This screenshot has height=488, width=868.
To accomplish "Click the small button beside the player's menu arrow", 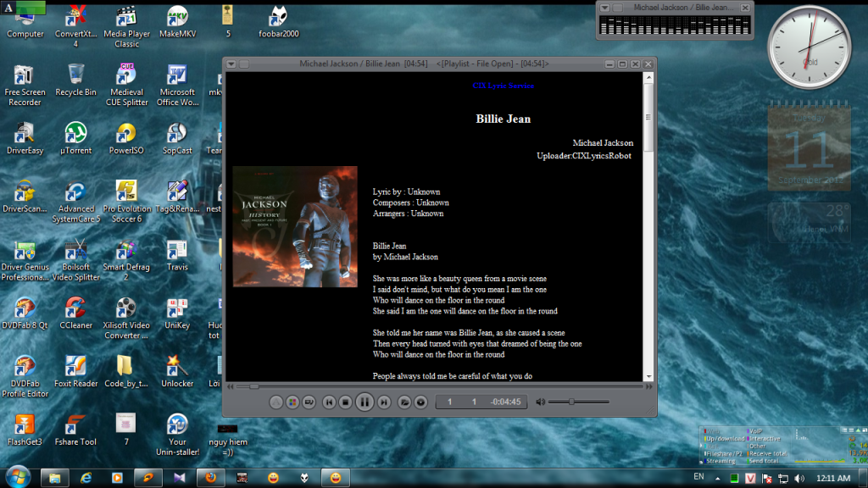I will 244,64.
